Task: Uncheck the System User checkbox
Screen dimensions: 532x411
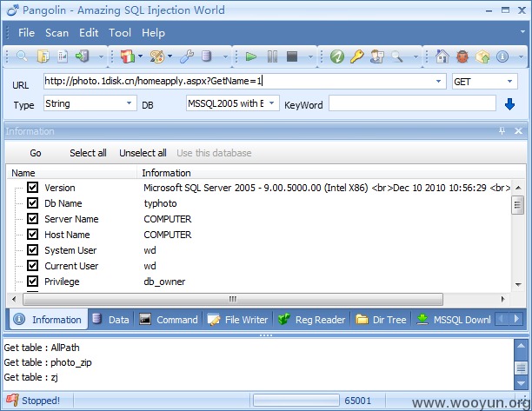Action: 32,250
